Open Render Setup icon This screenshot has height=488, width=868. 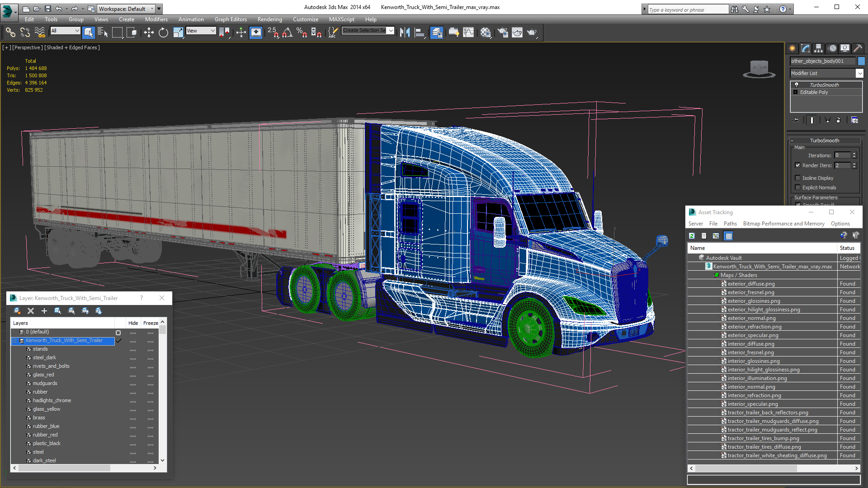[502, 32]
